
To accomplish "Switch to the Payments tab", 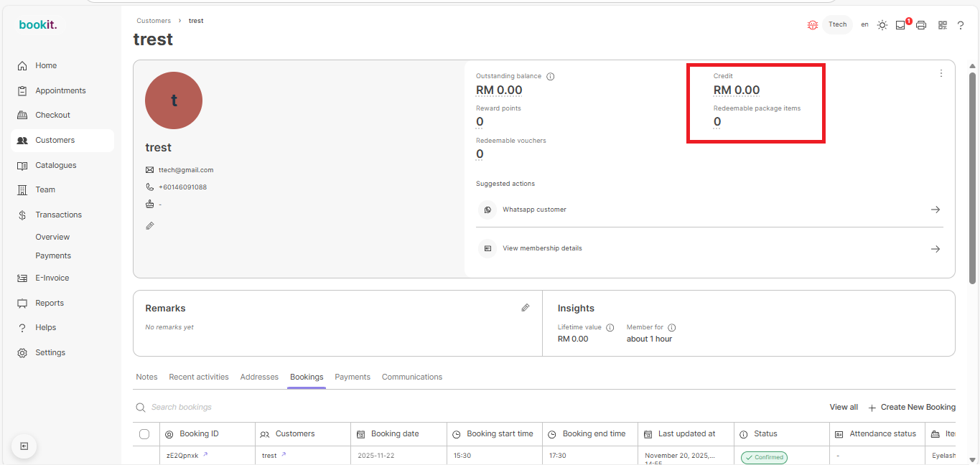I will coord(353,377).
